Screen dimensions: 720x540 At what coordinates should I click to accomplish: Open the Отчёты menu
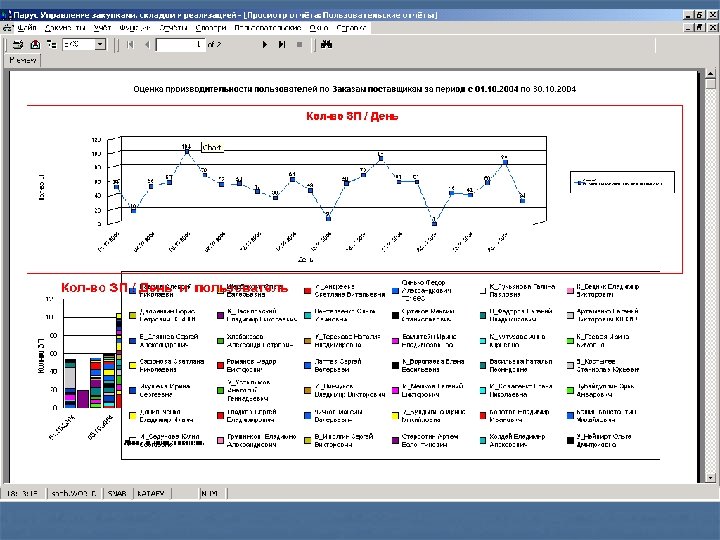coord(174,28)
